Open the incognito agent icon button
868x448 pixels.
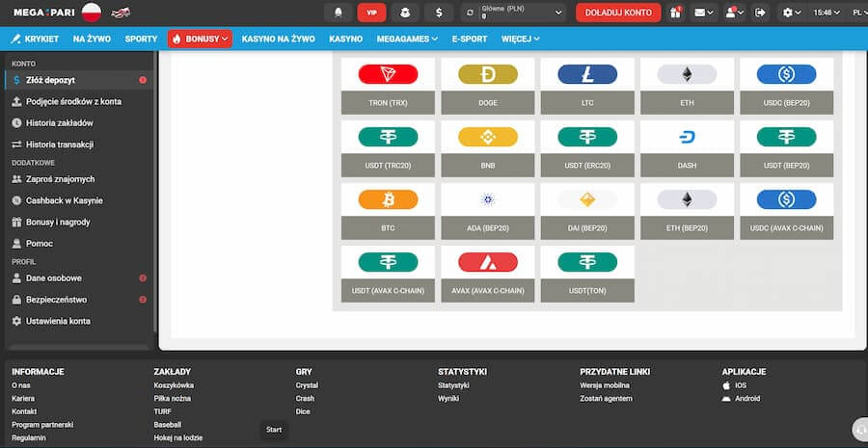tap(405, 13)
